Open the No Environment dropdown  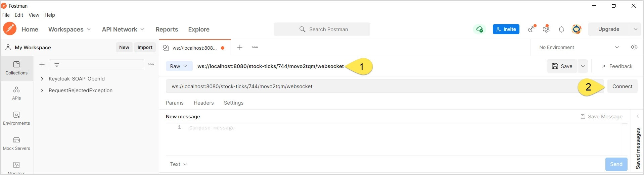coord(579,47)
